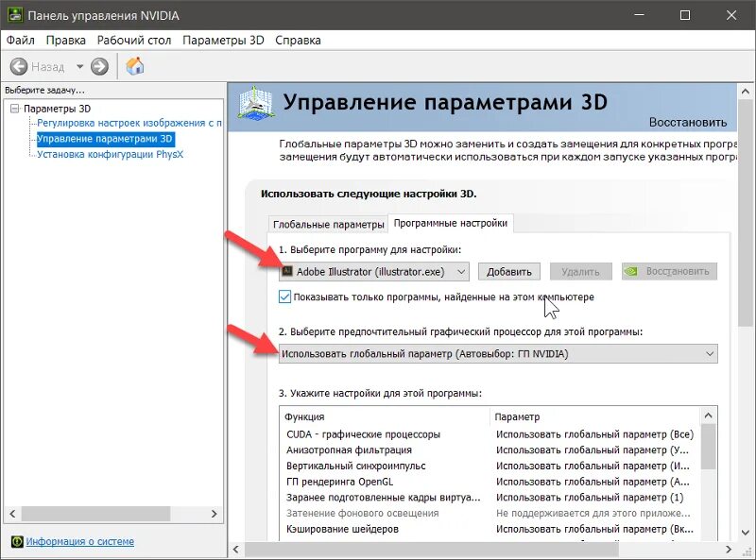The width and height of the screenshot is (756, 560).
Task: Click settings list scroll up arrow
Action: [x=708, y=416]
